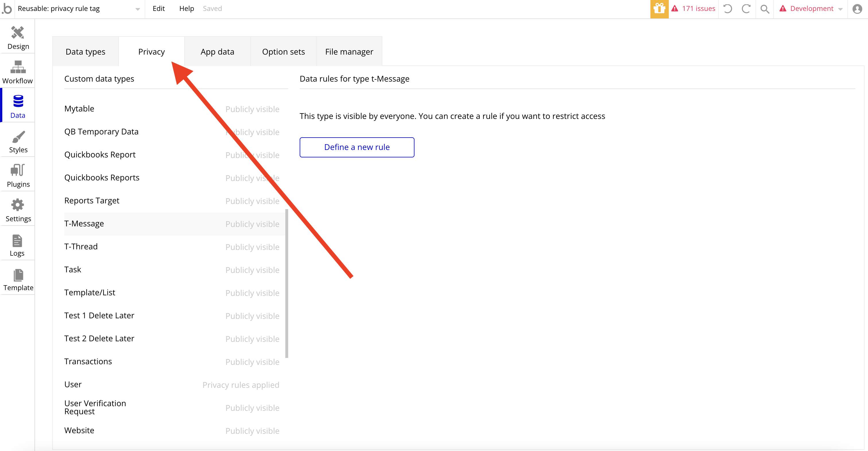This screenshot has height=451, width=868.
Task: Open the Logs document icon
Action: [17, 241]
